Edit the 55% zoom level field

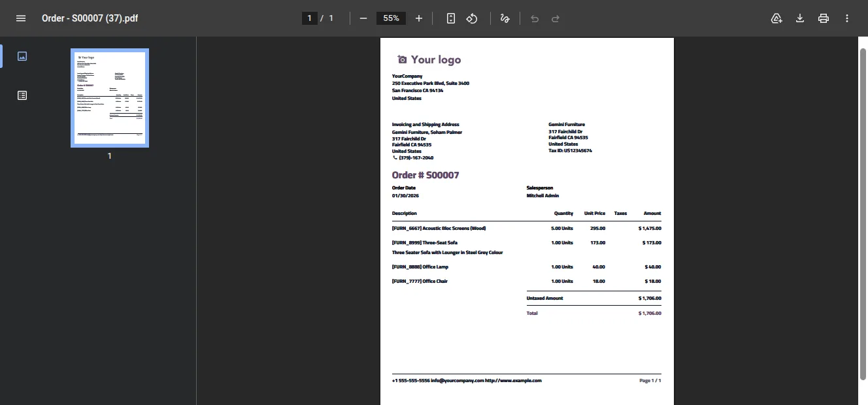tap(392, 18)
